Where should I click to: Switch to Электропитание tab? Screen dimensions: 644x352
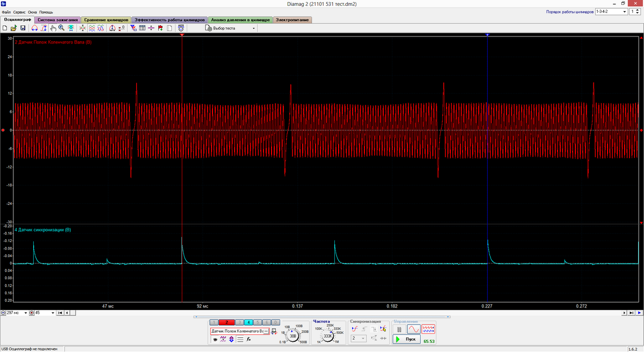click(292, 20)
